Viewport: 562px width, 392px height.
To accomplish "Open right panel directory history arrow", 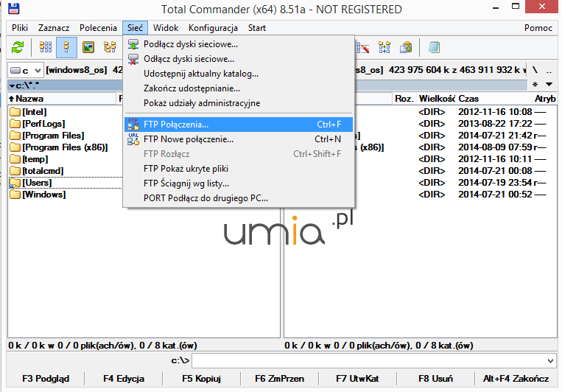I will click(548, 85).
